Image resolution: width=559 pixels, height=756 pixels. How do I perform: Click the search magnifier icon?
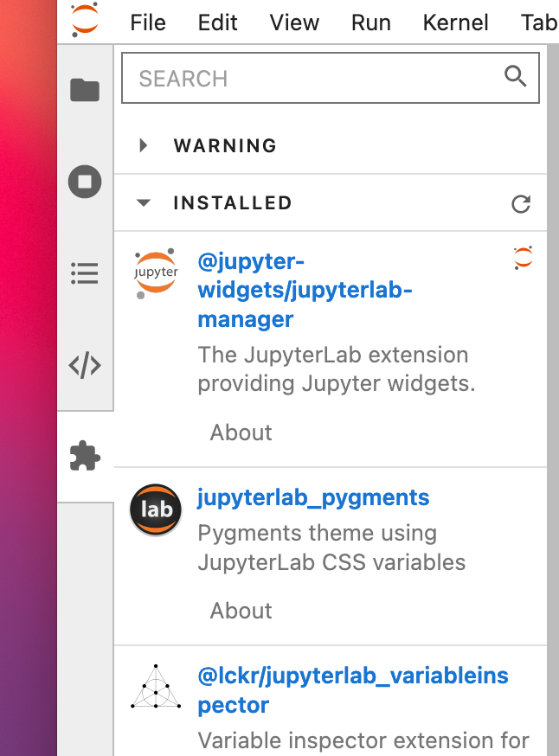pyautogui.click(x=516, y=77)
